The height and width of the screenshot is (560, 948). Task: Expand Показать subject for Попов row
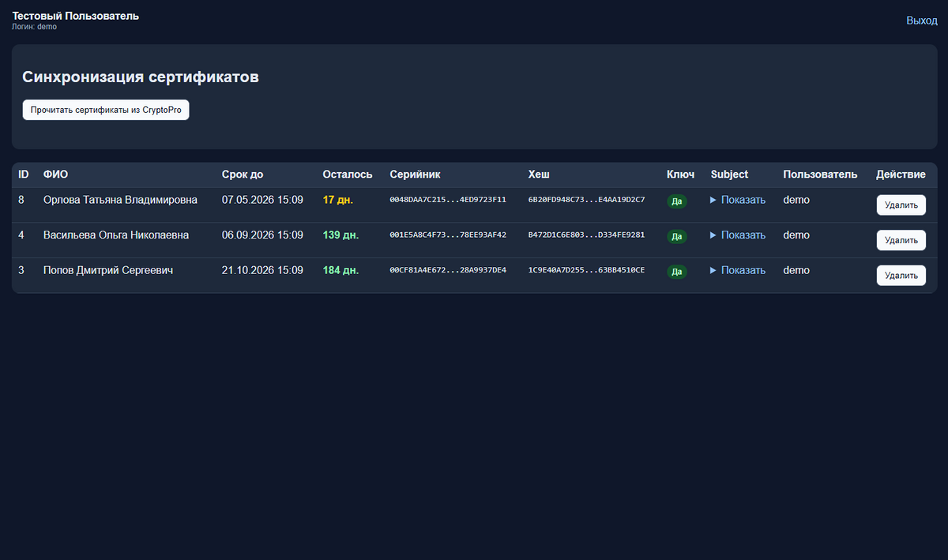coord(738,270)
